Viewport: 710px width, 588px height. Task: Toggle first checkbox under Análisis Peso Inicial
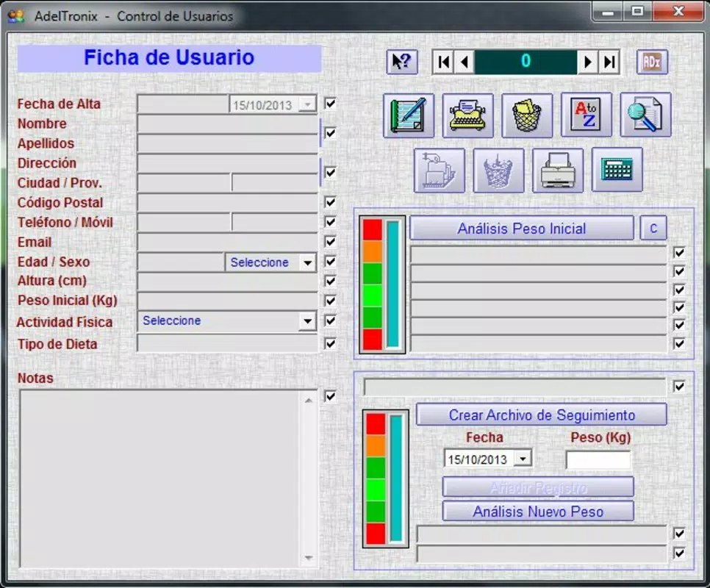[679, 253]
